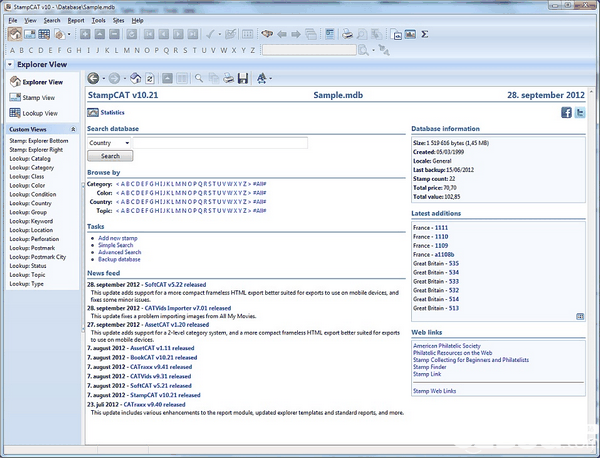Click explorer toolbar magnifier find icon
600x458 pixels.
coord(199,78)
